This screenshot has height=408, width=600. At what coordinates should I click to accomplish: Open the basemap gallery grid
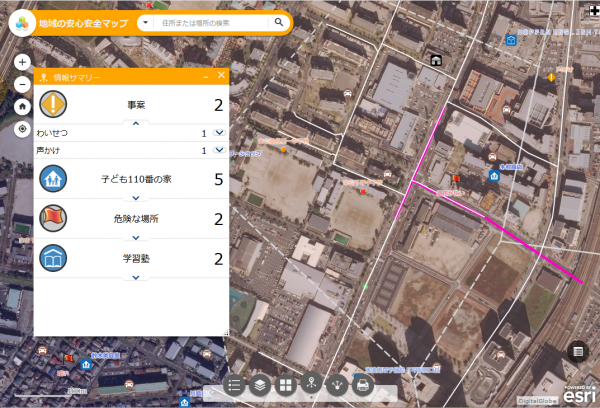click(x=285, y=384)
